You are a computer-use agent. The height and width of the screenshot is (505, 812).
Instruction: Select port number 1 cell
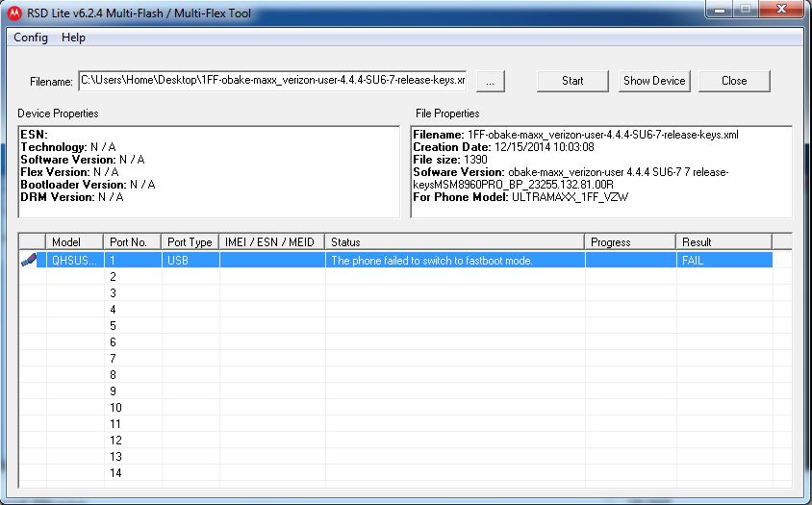[133, 260]
